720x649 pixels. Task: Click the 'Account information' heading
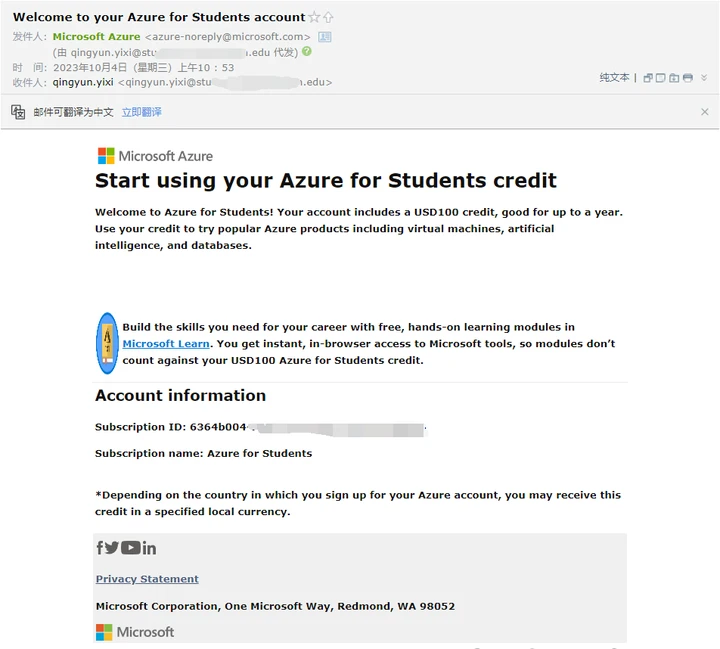(x=180, y=395)
